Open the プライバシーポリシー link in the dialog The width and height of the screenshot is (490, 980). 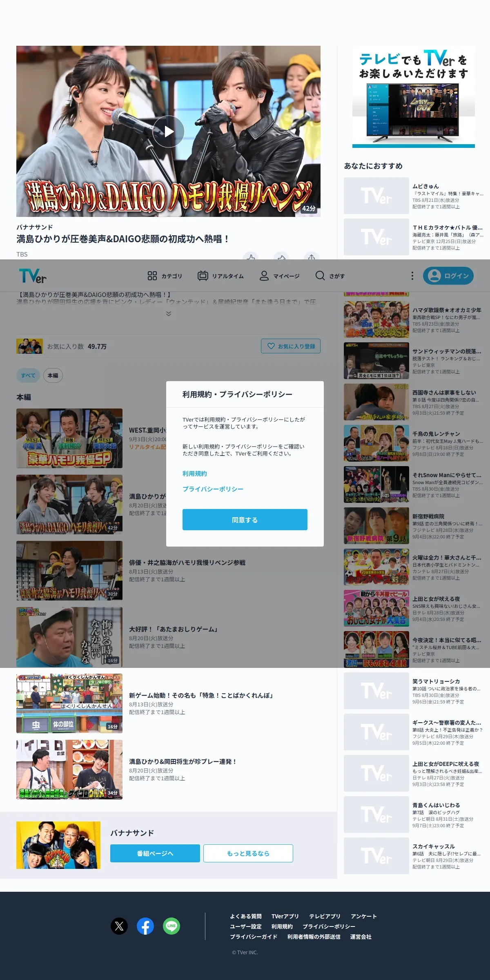[x=213, y=489]
